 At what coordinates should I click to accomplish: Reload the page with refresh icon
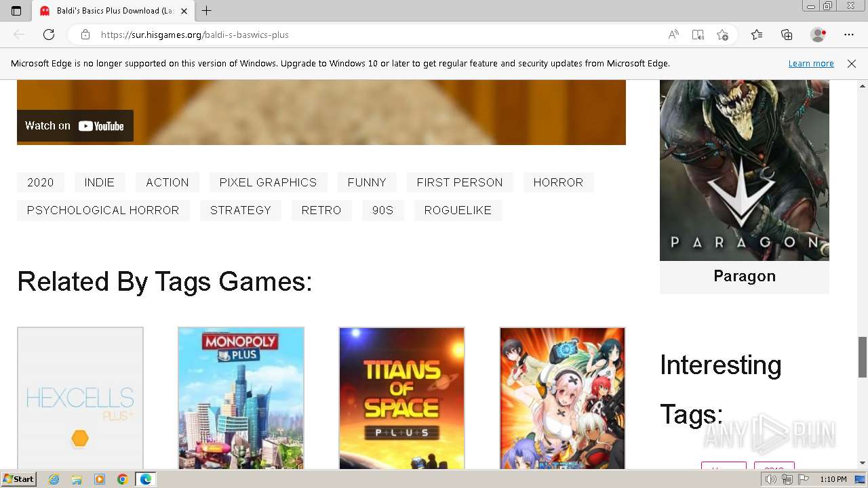pos(49,35)
